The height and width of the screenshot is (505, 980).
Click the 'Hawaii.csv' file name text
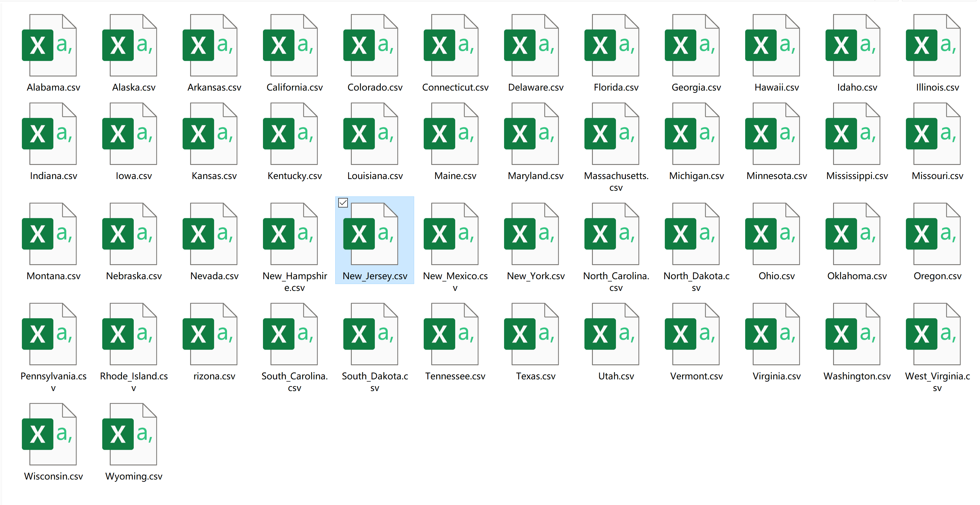pyautogui.click(x=776, y=87)
